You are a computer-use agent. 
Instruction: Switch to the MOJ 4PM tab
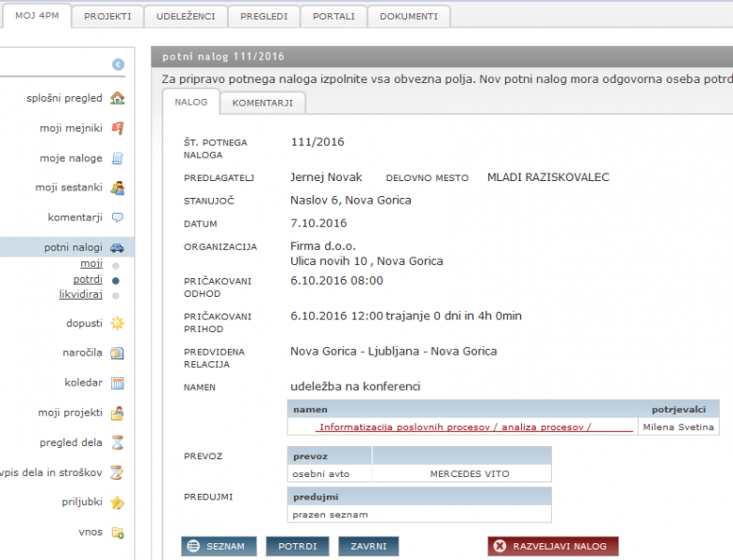point(37,16)
